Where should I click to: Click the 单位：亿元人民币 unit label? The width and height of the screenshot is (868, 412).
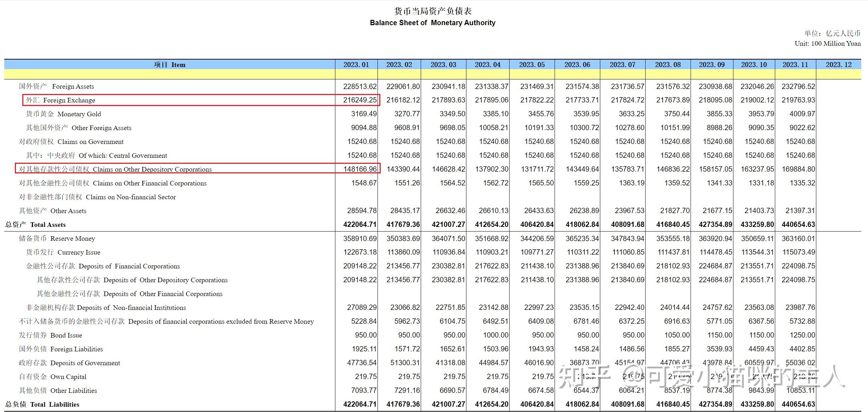tap(832, 33)
